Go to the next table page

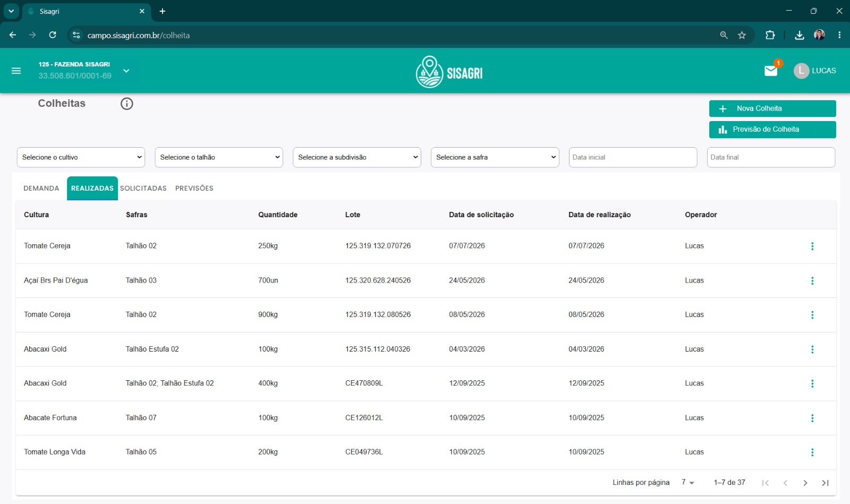pyautogui.click(x=805, y=483)
